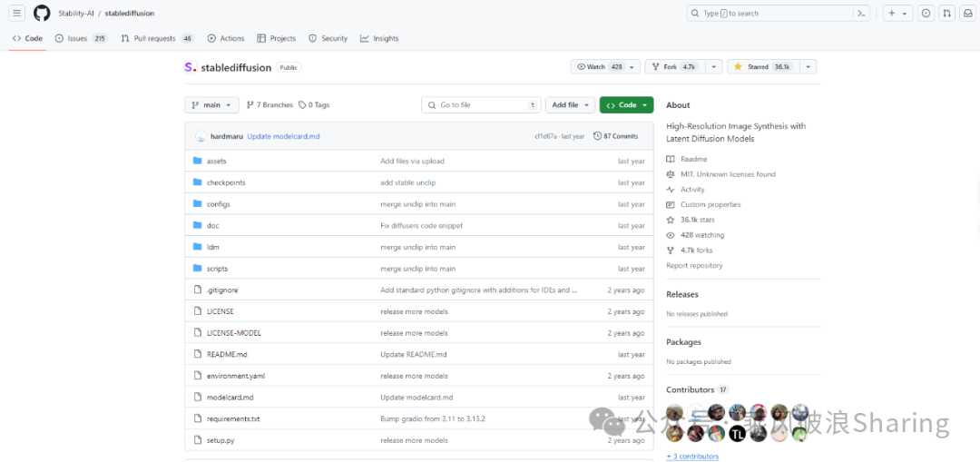The height and width of the screenshot is (462, 980).
Task: Show the + 3 contributors link
Action: 692,457
